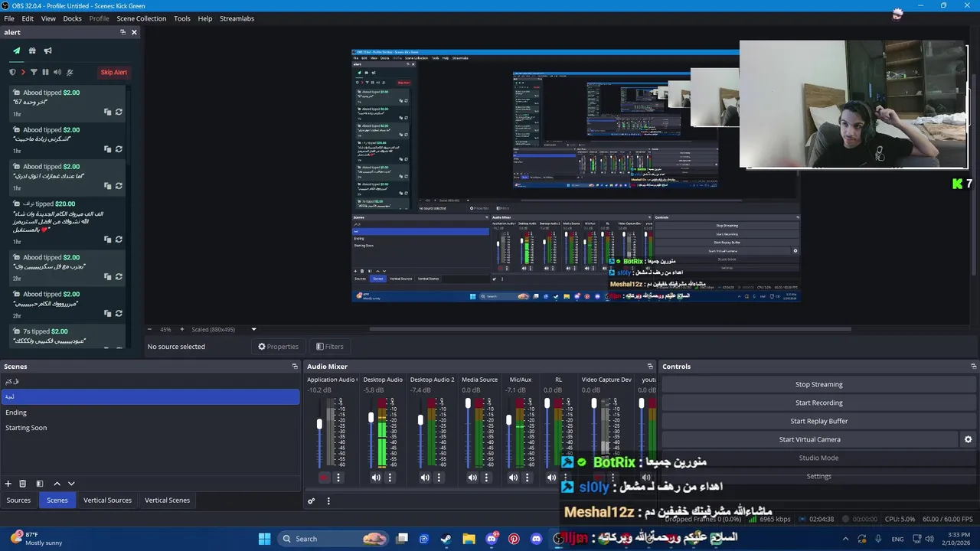
Task: Click the Application Audio volume fader
Action: coord(319,424)
